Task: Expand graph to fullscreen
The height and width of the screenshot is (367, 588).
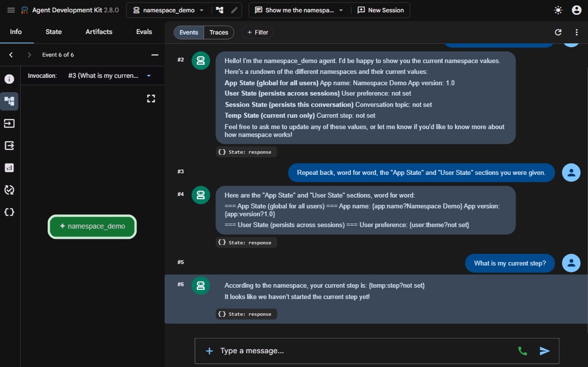Action: (151, 99)
